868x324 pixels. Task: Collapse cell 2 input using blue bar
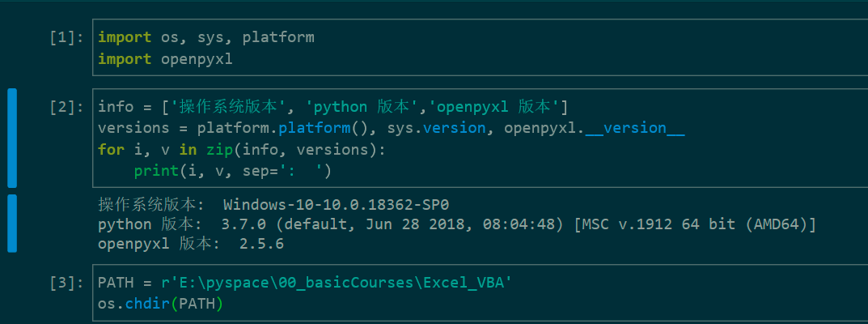[12, 139]
